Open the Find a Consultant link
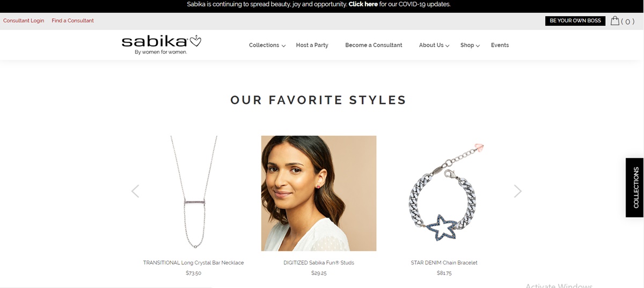Viewport: 644px width, 288px height. pos(72,20)
